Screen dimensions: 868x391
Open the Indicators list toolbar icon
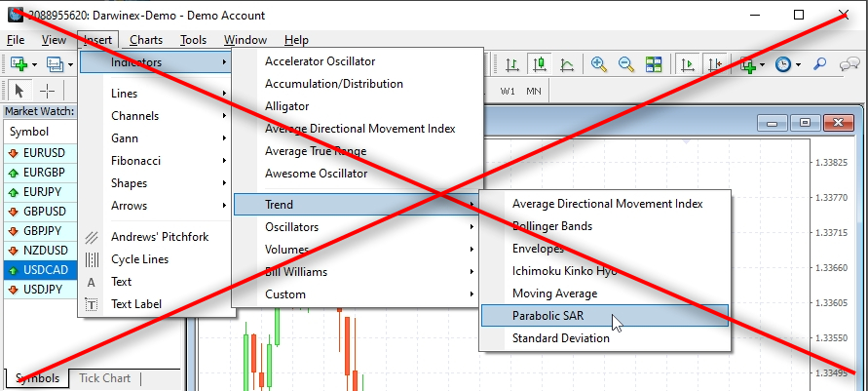(748, 64)
